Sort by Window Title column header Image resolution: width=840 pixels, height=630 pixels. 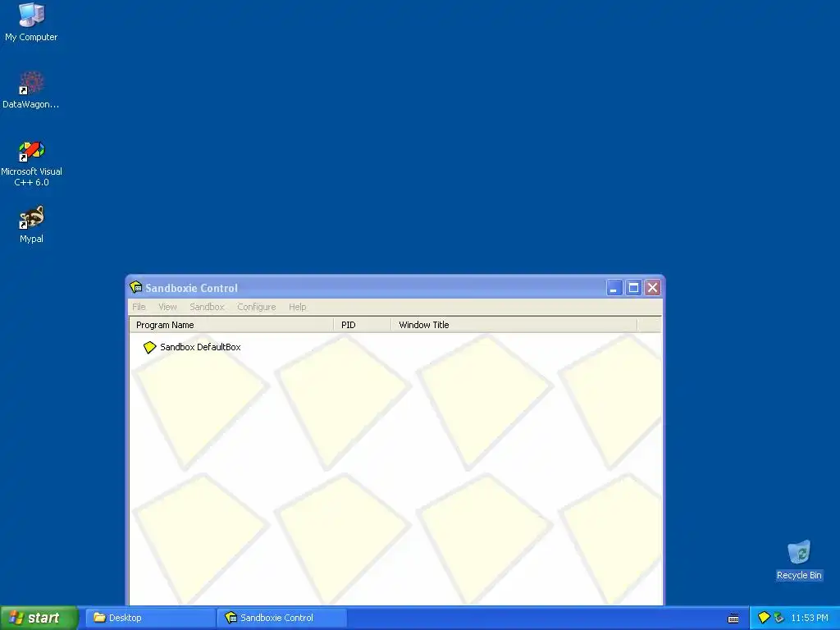tap(514, 325)
